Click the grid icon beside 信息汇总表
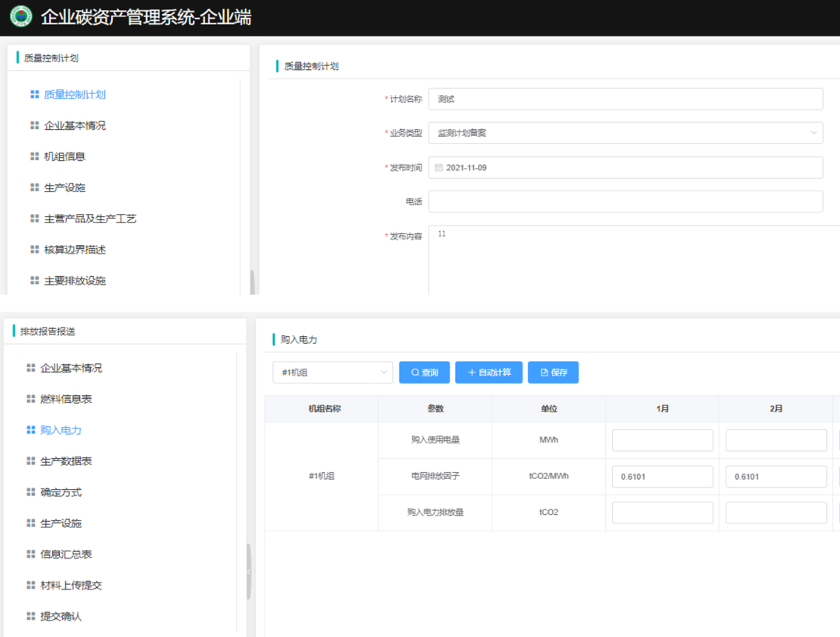 (31, 555)
